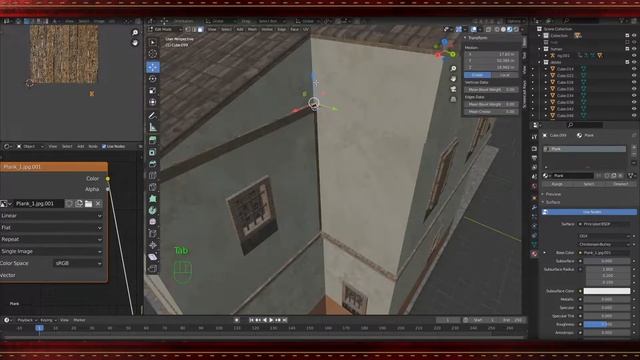Expand Cube.014 tree row
Screen dimensions: 640x360
pyautogui.click(x=546, y=69)
